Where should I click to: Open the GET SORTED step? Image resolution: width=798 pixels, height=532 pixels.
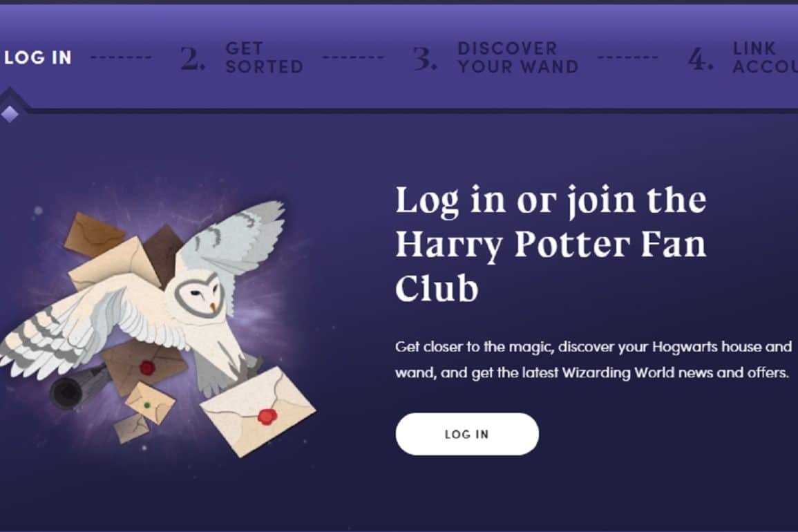click(264, 57)
